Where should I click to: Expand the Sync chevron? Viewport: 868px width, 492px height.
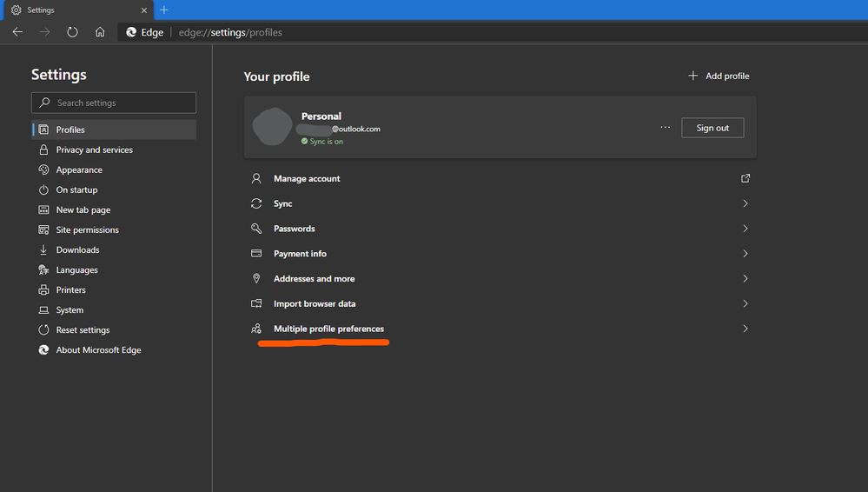click(745, 203)
